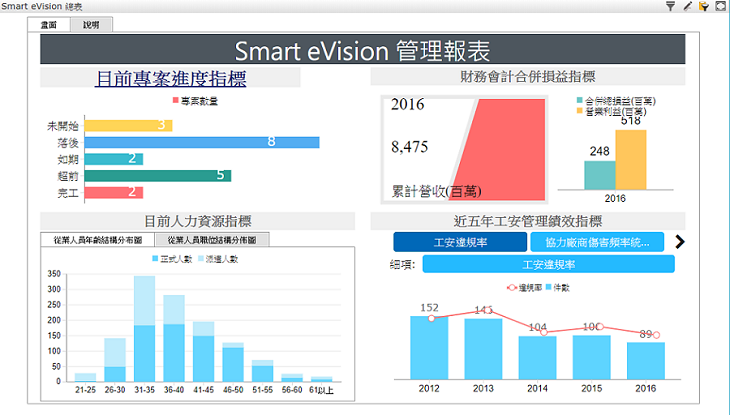Click the 36-40 age group bar
This screenshot has height=415, width=730.
point(174,338)
